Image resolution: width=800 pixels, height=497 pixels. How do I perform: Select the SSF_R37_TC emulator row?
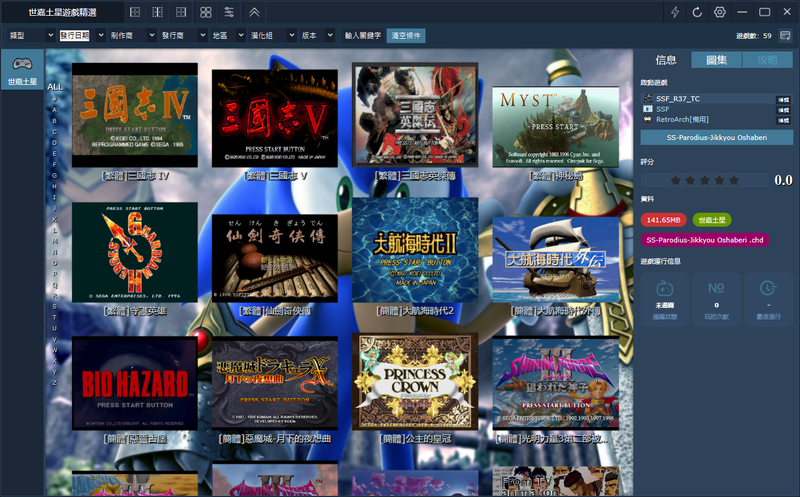pyautogui.click(x=716, y=98)
